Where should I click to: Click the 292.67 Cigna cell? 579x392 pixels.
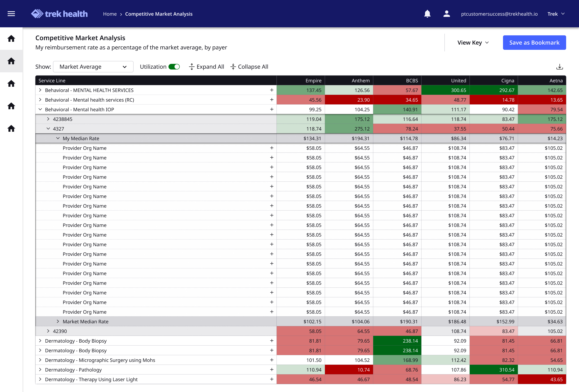coord(494,90)
